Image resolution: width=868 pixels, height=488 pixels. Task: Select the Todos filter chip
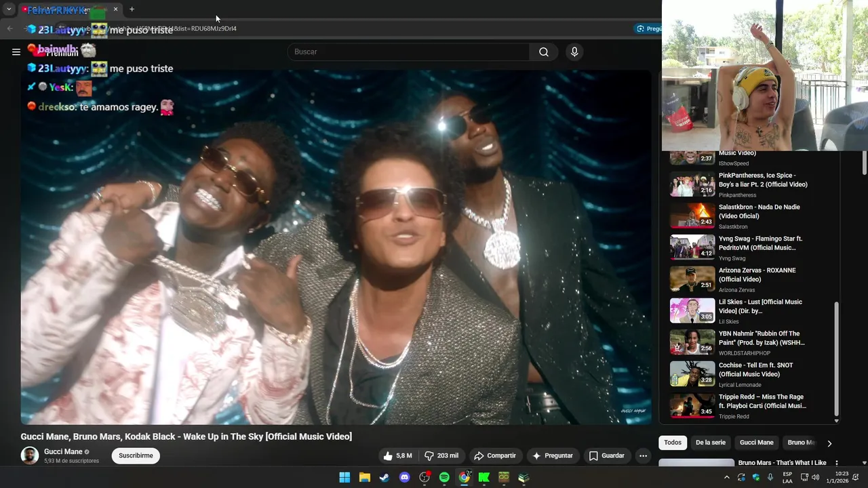(x=673, y=443)
